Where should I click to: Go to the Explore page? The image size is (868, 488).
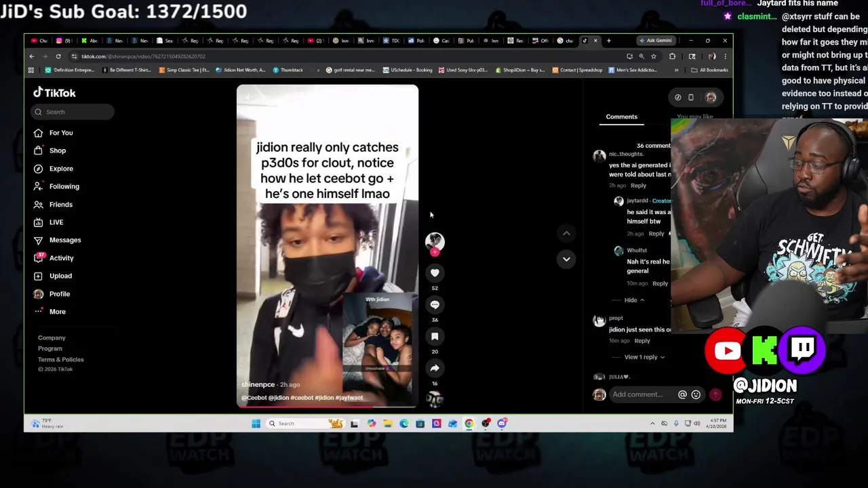point(54,169)
